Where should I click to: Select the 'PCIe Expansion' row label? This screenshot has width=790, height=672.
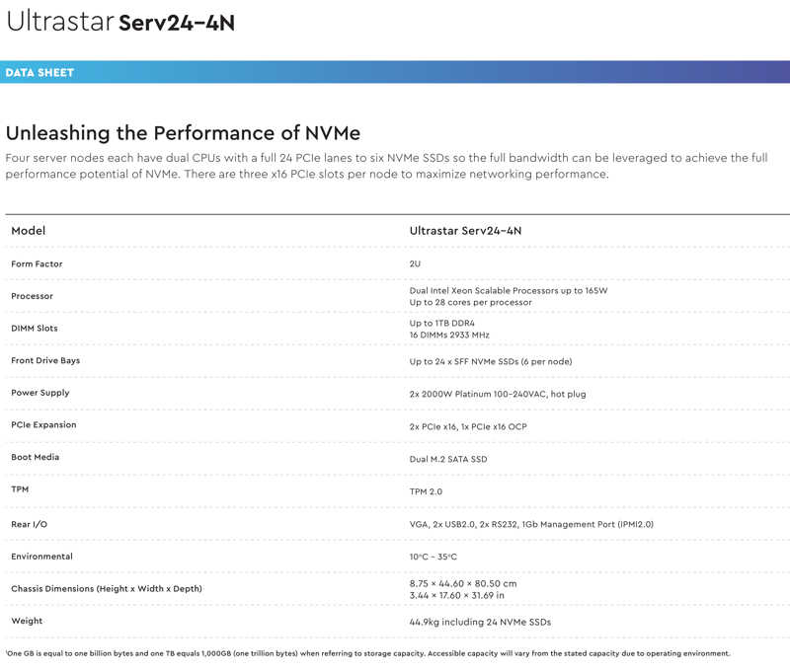point(43,425)
